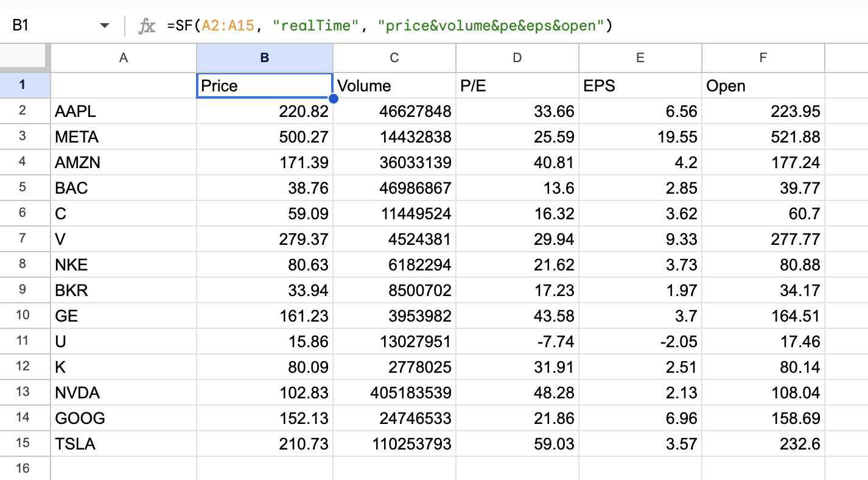
Task: Select the cell containing GOOG
Action: tap(123, 418)
